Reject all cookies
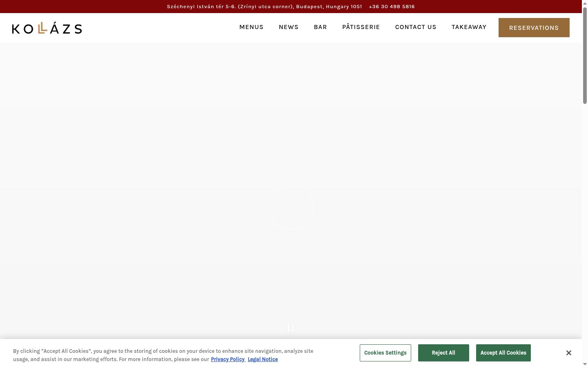 tap(443, 353)
